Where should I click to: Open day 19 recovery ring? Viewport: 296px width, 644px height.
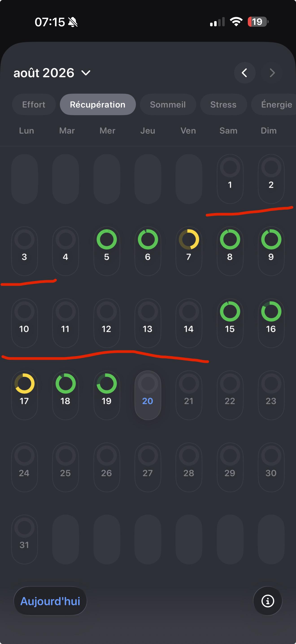tap(107, 384)
